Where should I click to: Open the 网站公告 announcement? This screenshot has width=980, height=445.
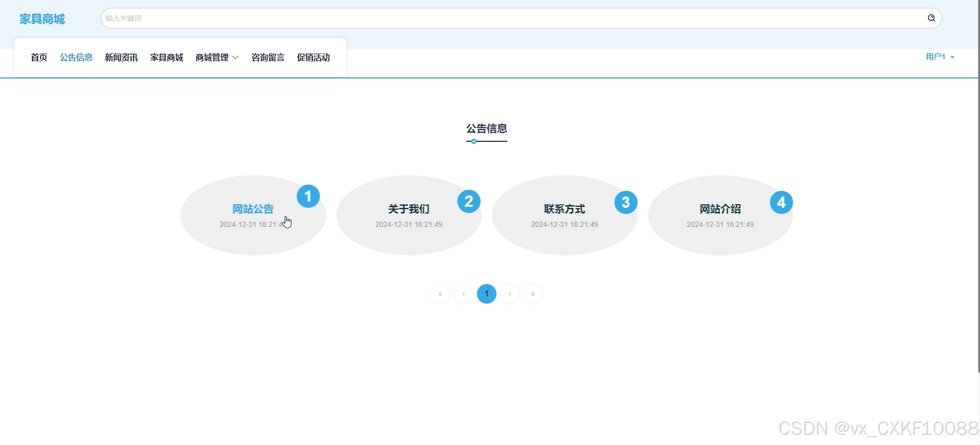(x=252, y=208)
